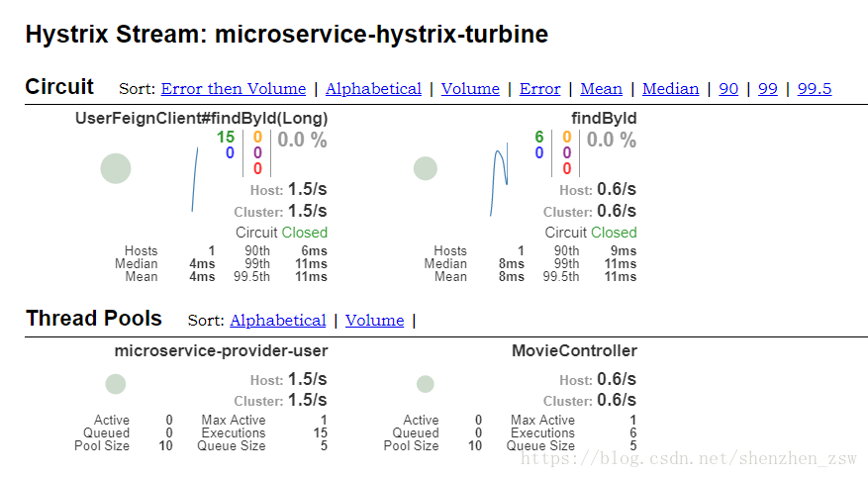Click UserFeignClient Host rate 1.5/s

307,189
